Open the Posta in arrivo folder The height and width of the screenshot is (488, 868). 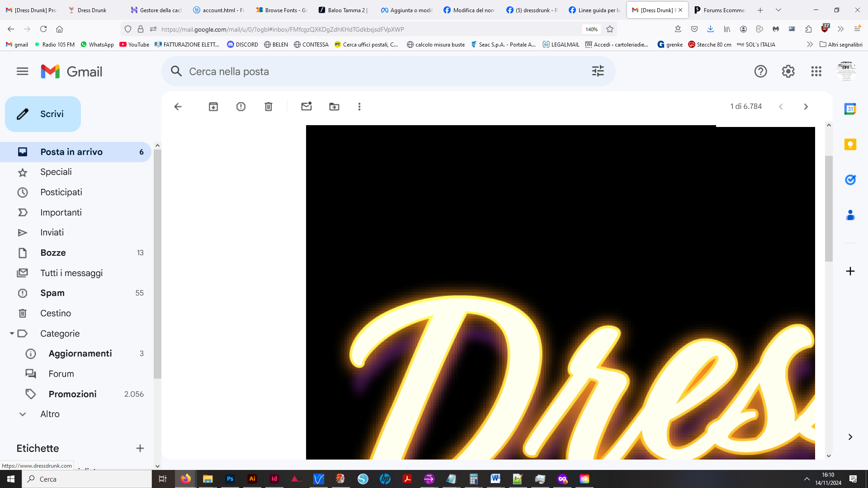click(x=75, y=152)
